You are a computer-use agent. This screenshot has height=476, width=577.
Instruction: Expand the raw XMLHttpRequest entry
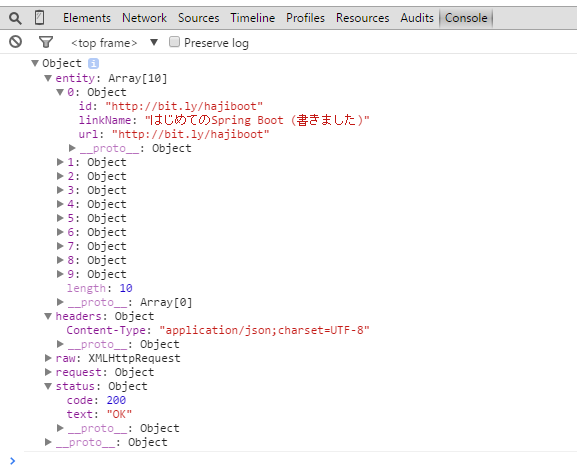[x=48, y=358]
